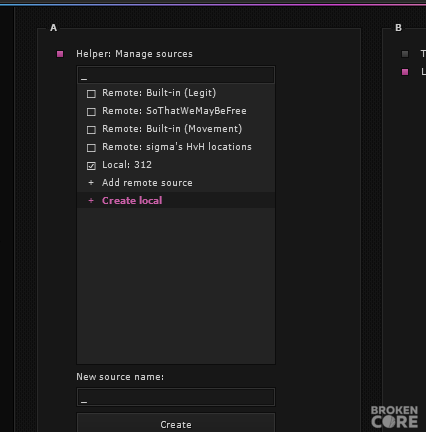
Task: Check Remote: Built-in (Movement) source
Action: click(x=91, y=130)
